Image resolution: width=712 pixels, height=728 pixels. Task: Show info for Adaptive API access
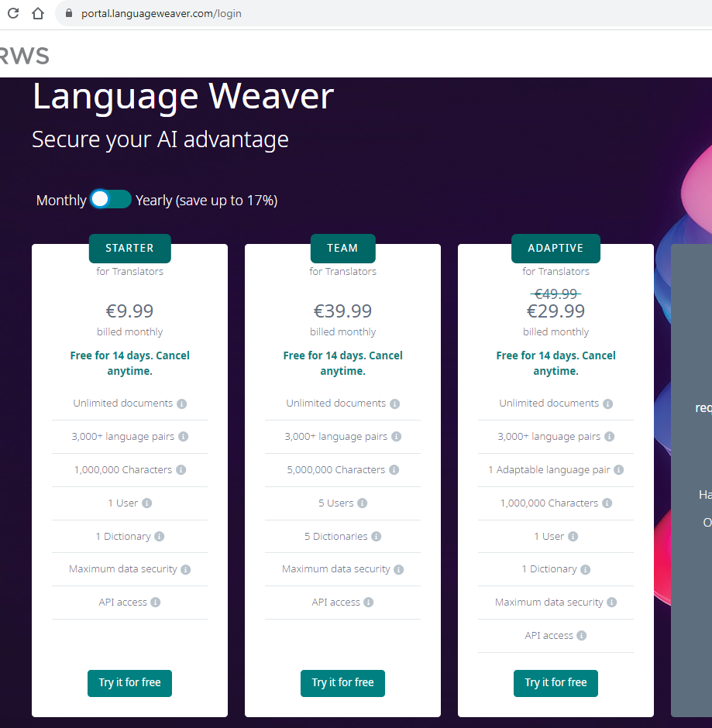click(582, 636)
